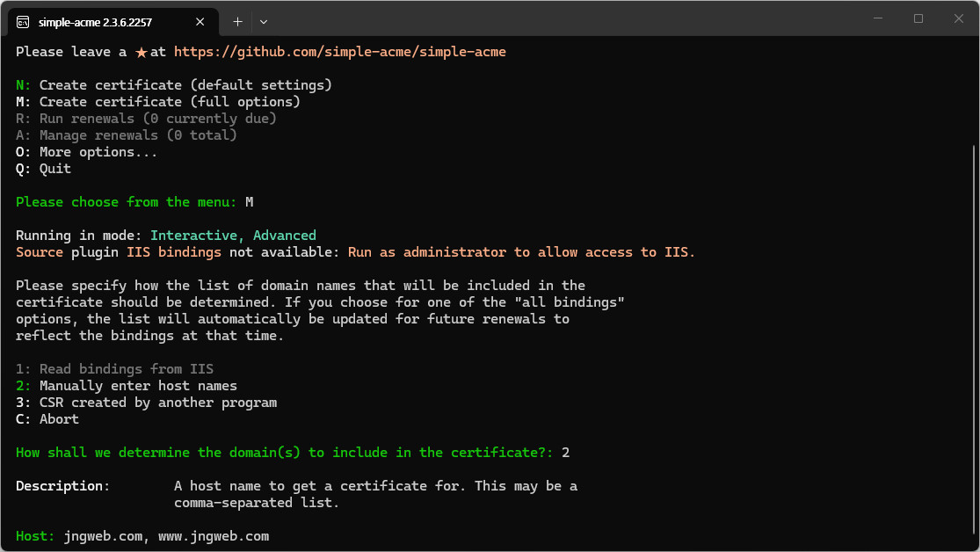Screen dimensions: 980x552
Task: Click 'N: Create certificate (default settings)'
Action: click(x=174, y=85)
